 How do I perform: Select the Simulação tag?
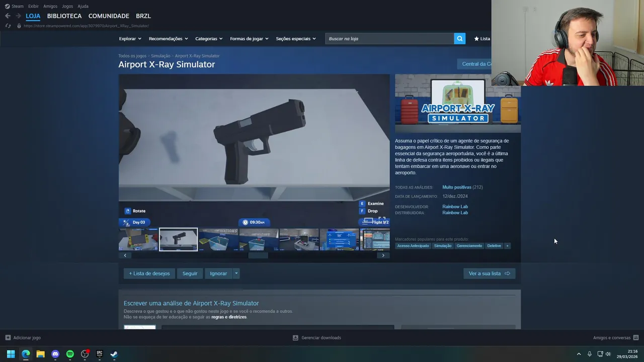click(x=443, y=246)
